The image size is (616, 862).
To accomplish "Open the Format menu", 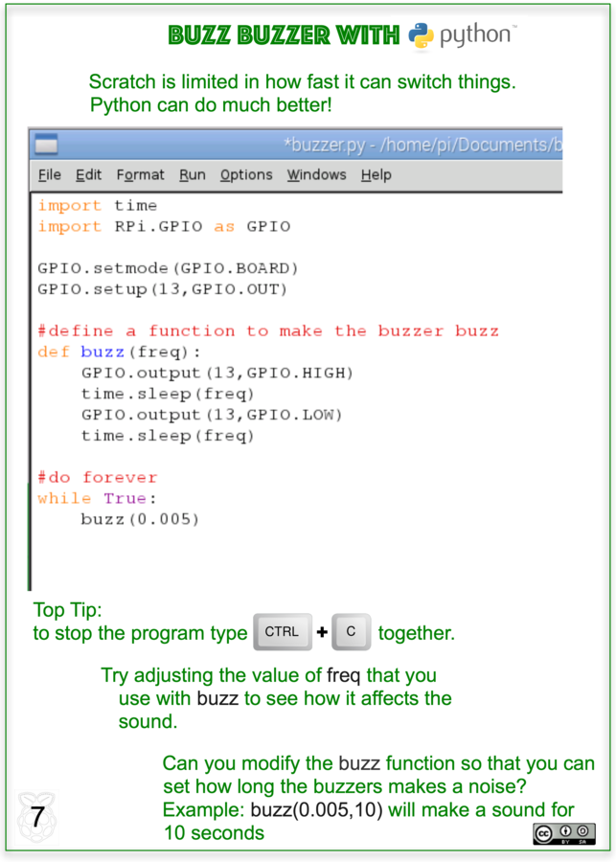I will point(140,175).
